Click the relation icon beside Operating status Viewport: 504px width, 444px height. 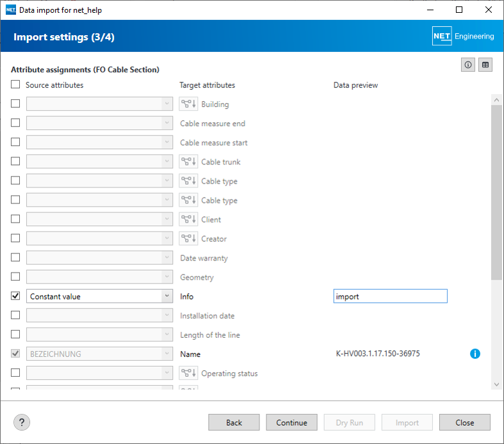tap(188, 373)
